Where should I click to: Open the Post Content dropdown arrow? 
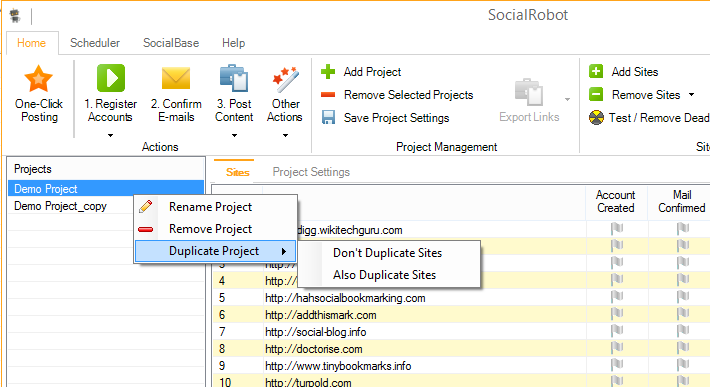(x=234, y=135)
